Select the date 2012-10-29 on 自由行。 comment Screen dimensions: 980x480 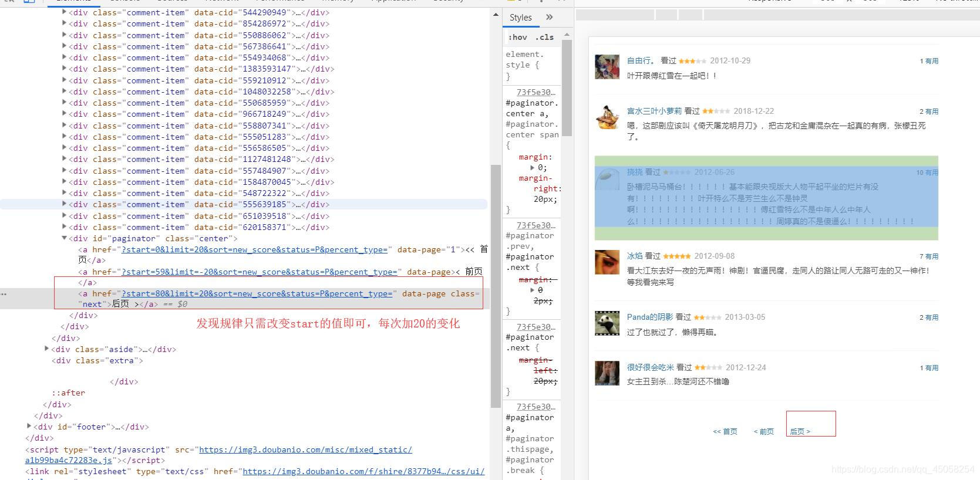tap(730, 60)
